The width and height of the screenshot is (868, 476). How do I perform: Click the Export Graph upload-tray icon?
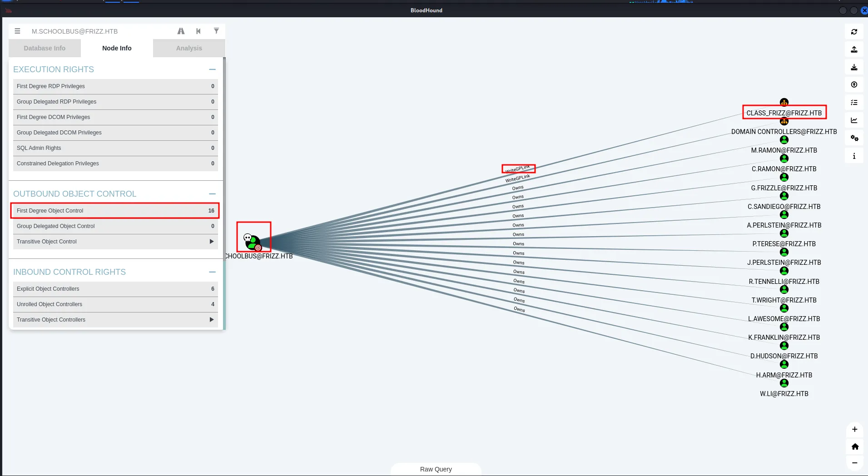[x=854, y=50]
